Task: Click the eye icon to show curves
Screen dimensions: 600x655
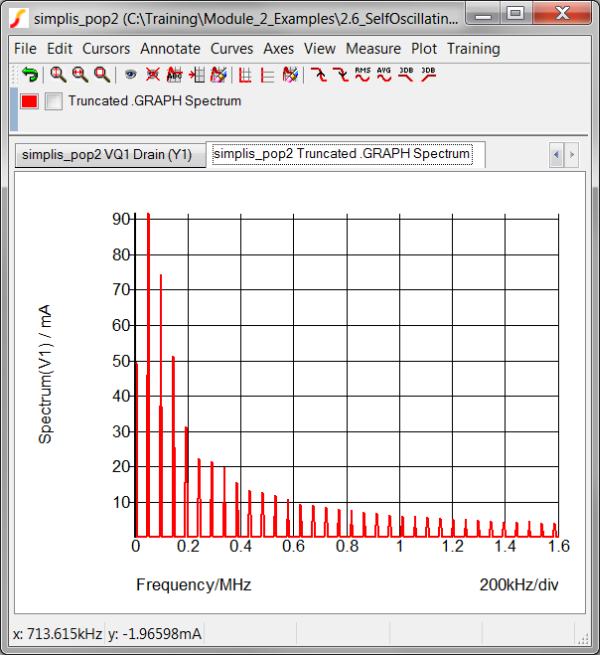Action: tap(130, 75)
